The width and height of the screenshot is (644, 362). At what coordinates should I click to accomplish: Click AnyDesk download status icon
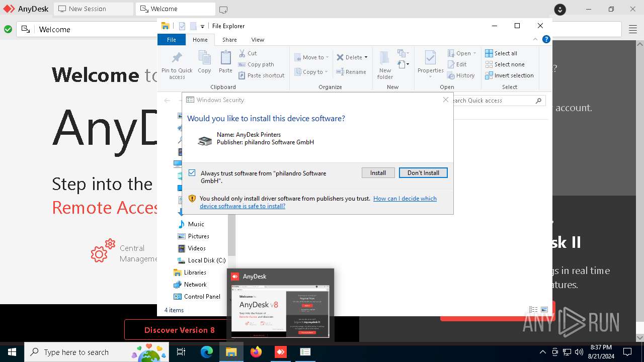[560, 9]
